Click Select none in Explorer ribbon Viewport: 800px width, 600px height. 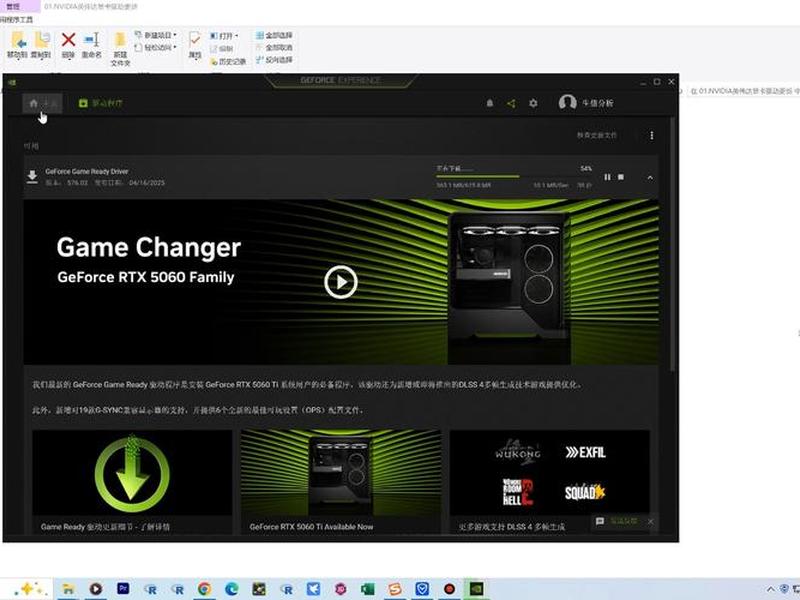274,47
